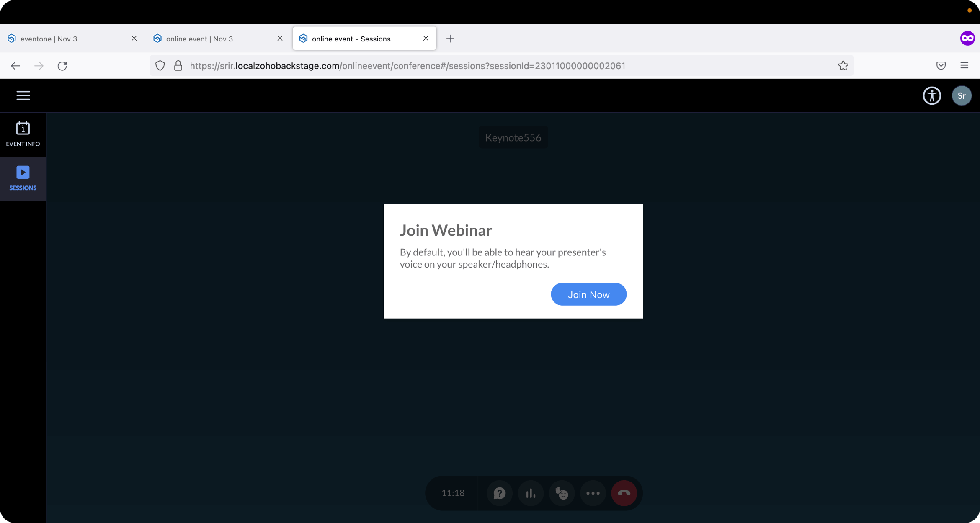This screenshot has height=523, width=980.
Task: Open the accessibility options icon
Action: pyautogui.click(x=932, y=95)
